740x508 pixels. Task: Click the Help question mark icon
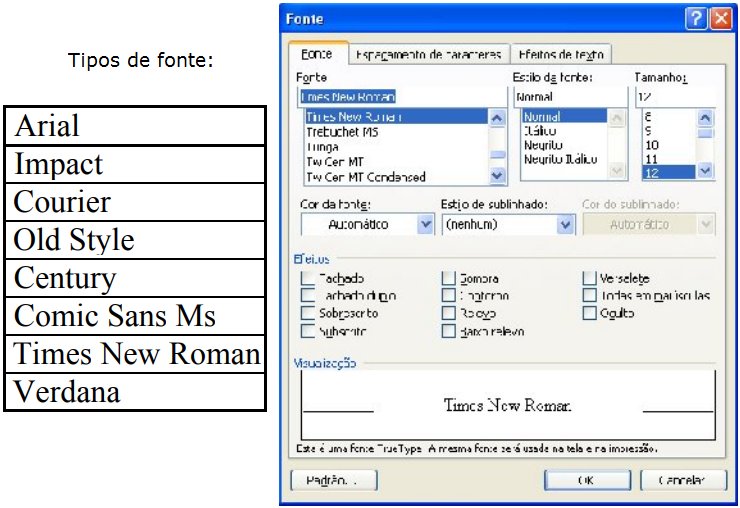pyautogui.click(x=696, y=19)
